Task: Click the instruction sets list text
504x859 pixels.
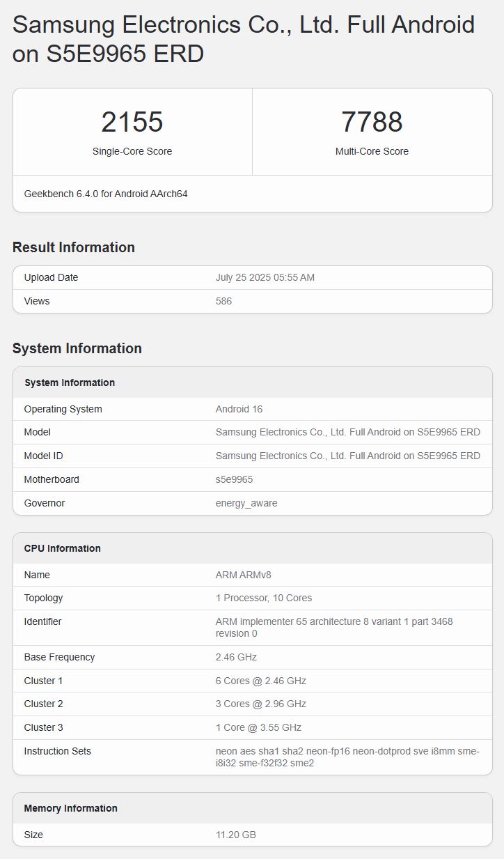Action: 347,757
